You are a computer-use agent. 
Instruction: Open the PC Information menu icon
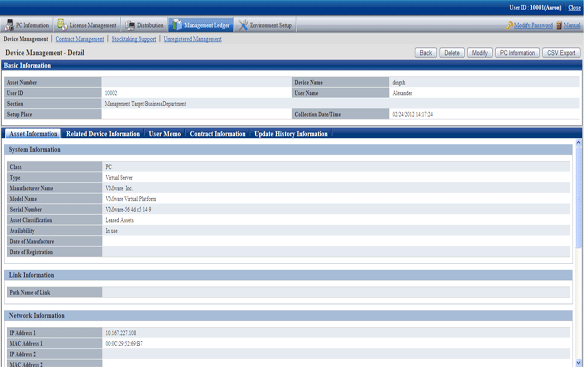[x=9, y=25]
